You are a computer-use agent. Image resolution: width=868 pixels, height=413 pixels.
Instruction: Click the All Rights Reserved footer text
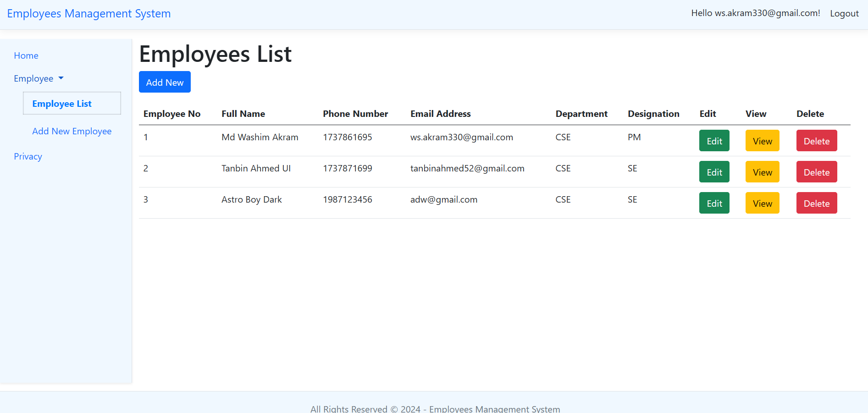coord(435,408)
